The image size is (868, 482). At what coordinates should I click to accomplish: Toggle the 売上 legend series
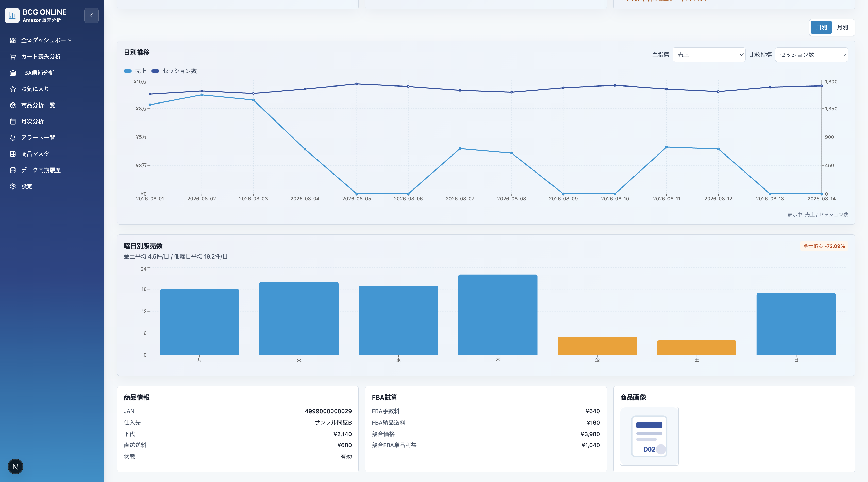pyautogui.click(x=135, y=71)
